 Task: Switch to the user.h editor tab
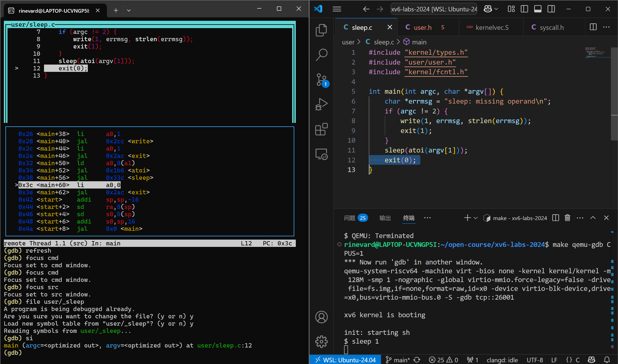[422, 27]
